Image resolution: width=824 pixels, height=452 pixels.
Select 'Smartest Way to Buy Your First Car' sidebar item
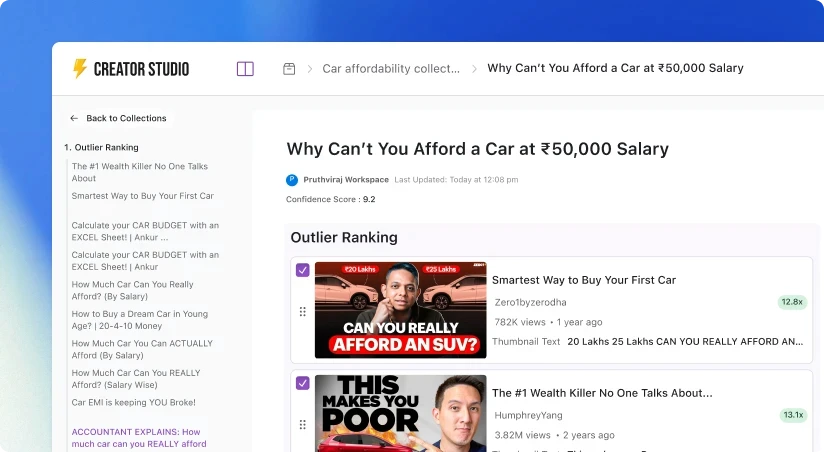[142, 196]
